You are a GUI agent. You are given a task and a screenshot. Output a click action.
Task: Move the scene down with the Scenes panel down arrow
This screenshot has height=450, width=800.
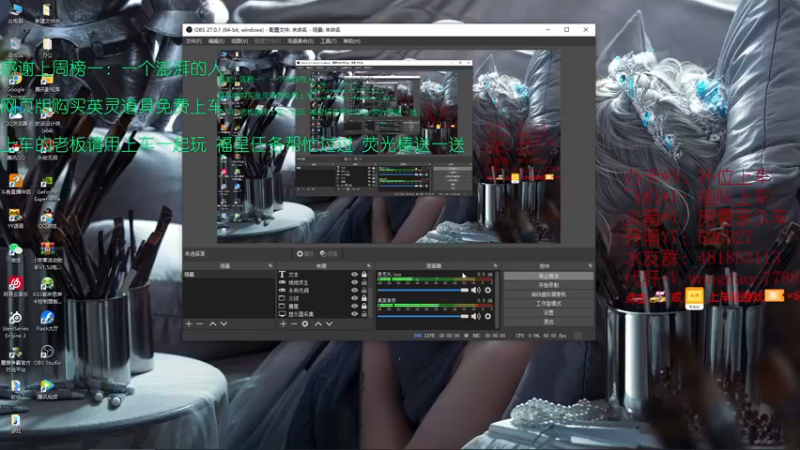point(223,324)
